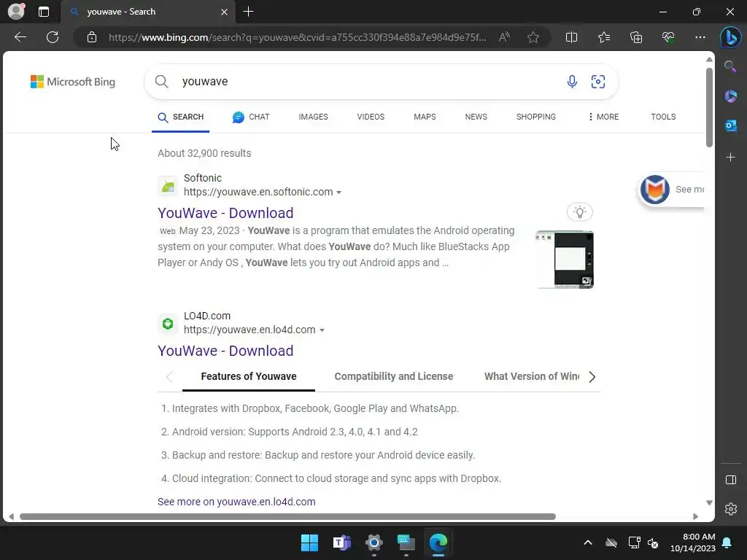Close the youwave - Search tab
Screen dimensions: 747x560
[x=225, y=12]
